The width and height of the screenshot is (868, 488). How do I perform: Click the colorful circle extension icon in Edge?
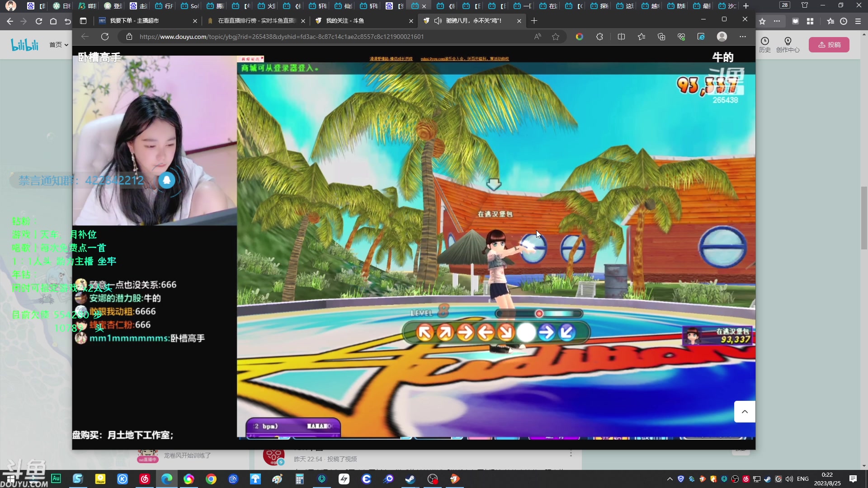point(579,37)
